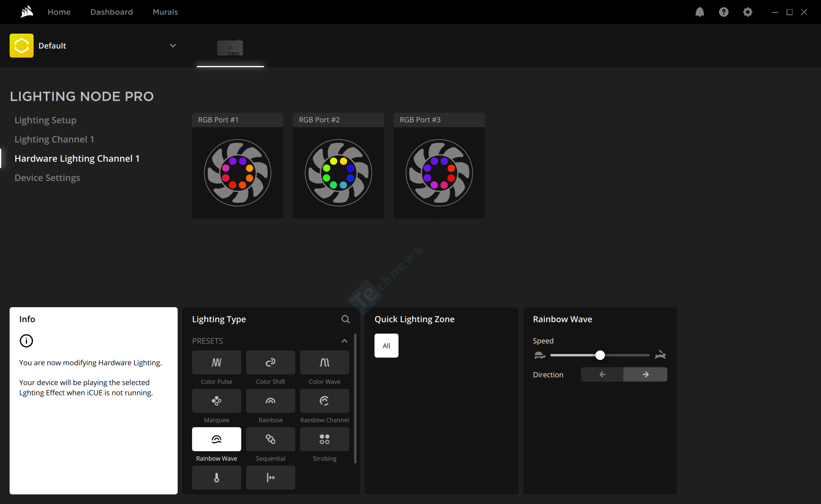Click the Quick Lighting Zone title
This screenshot has width=821, height=504.
click(415, 319)
